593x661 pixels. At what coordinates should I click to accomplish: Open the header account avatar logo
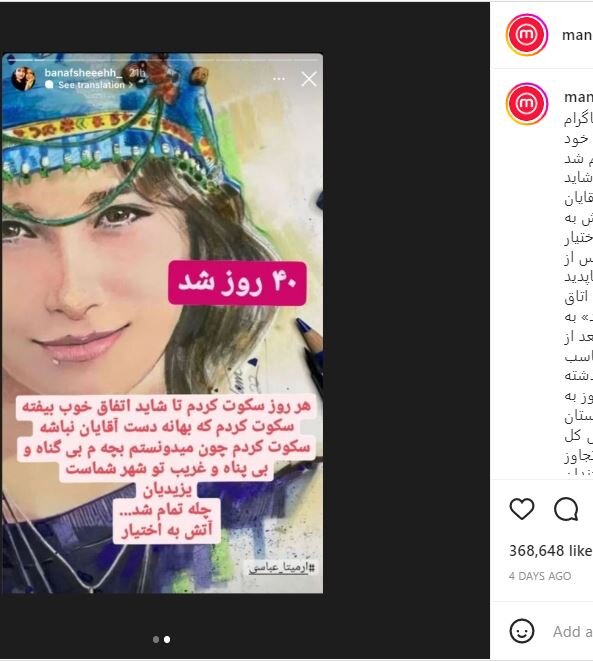[x=526, y=35]
